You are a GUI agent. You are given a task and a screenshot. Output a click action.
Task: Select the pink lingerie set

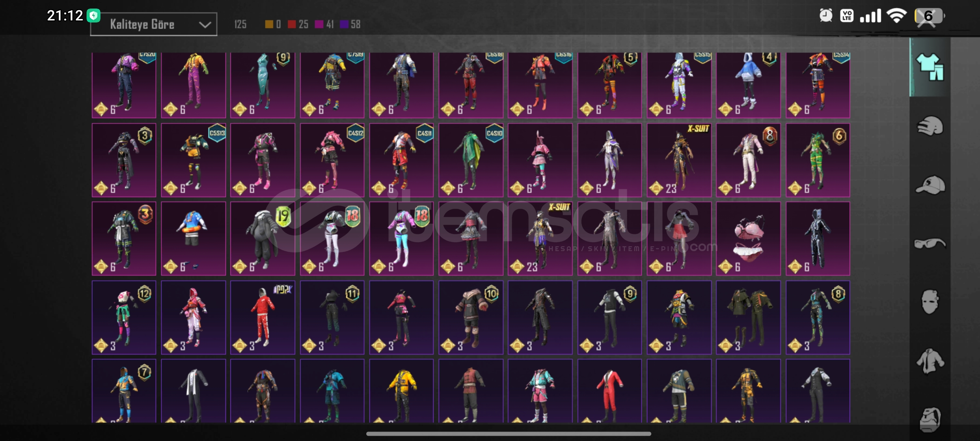point(748,238)
